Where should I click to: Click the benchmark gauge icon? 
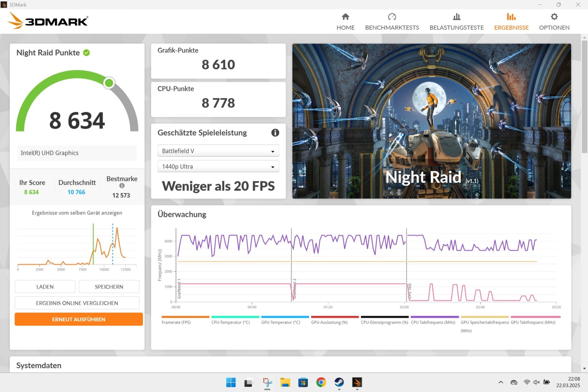coord(392,17)
